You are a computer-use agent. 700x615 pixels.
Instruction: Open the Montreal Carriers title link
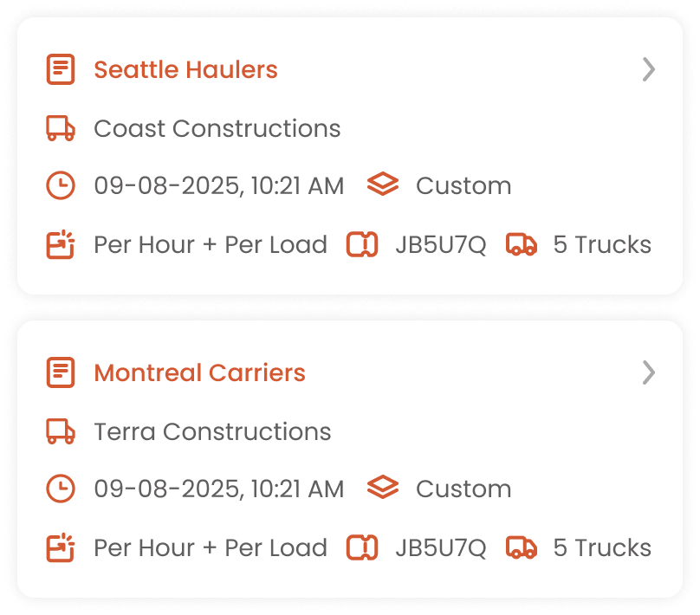coord(199,372)
